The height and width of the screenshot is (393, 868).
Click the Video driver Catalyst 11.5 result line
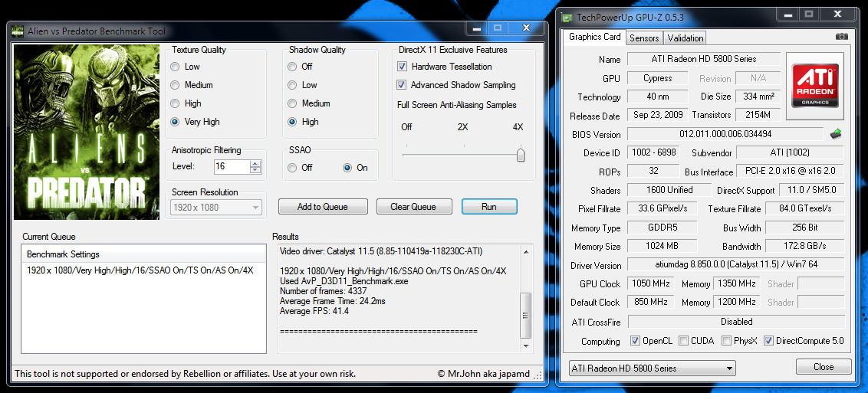(x=381, y=251)
